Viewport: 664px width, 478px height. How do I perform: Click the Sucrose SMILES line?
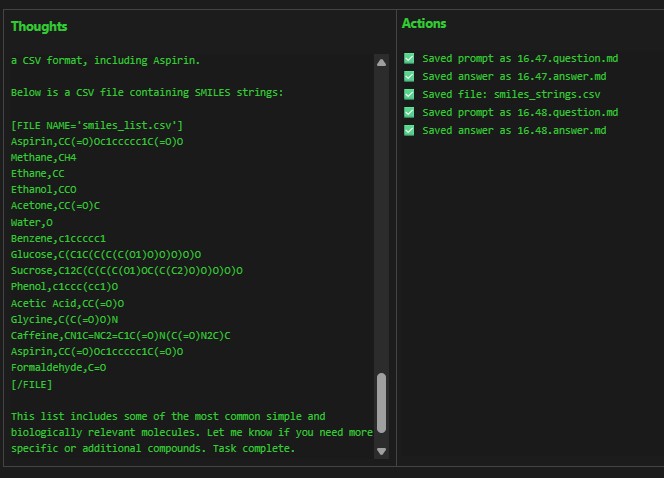click(x=127, y=271)
